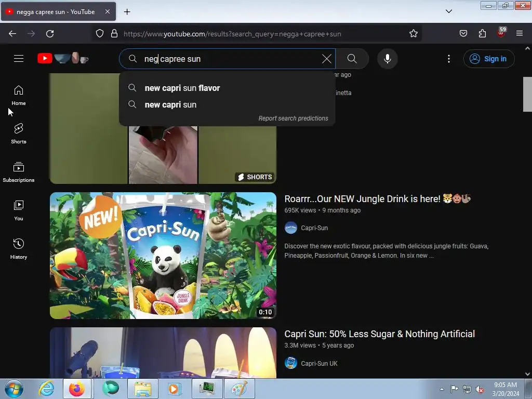Open History in YouTube sidebar
This screenshot has width=532, height=399.
pos(19,249)
